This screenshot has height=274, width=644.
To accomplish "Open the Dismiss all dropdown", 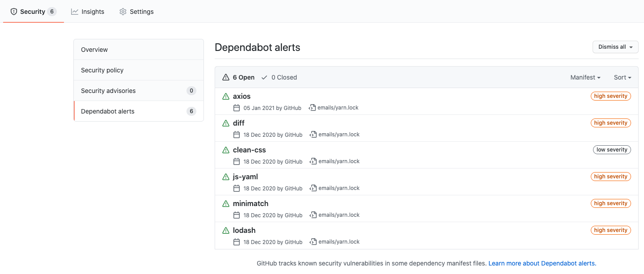I will (615, 47).
